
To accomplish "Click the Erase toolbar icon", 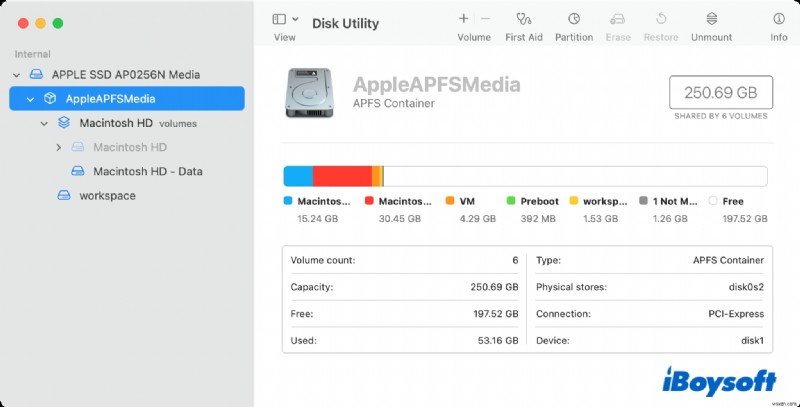I will (618, 19).
